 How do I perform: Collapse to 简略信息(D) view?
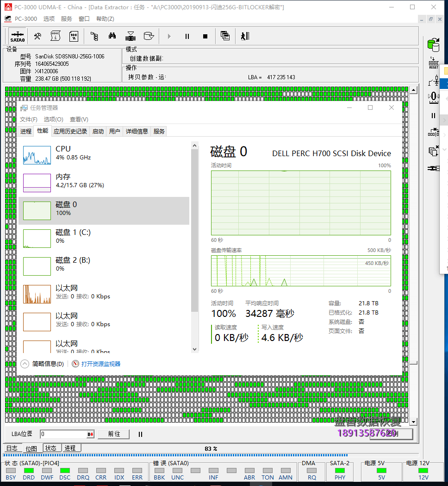click(x=43, y=364)
